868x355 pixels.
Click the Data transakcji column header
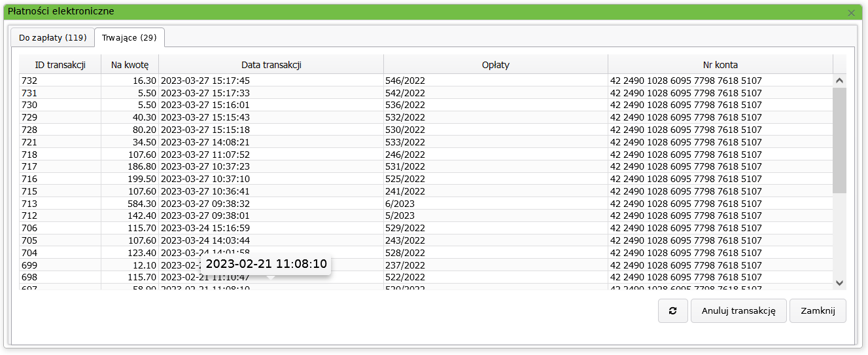pos(271,64)
